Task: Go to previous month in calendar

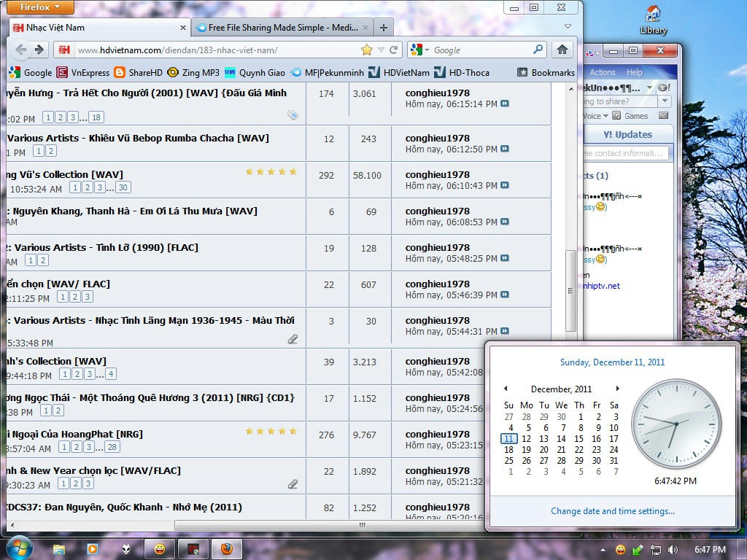Action: [506, 388]
